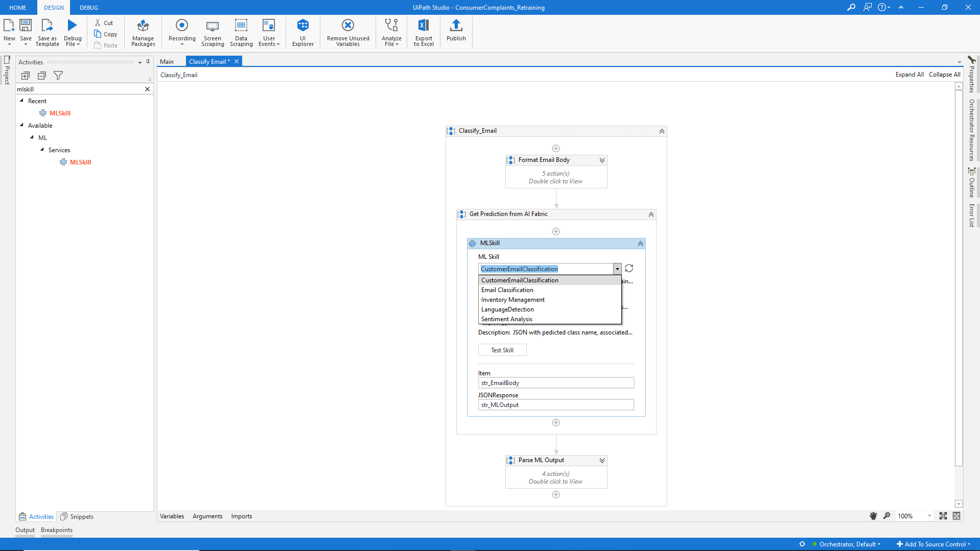
Task: Click expand all icon in Activities panel
Action: (26, 76)
